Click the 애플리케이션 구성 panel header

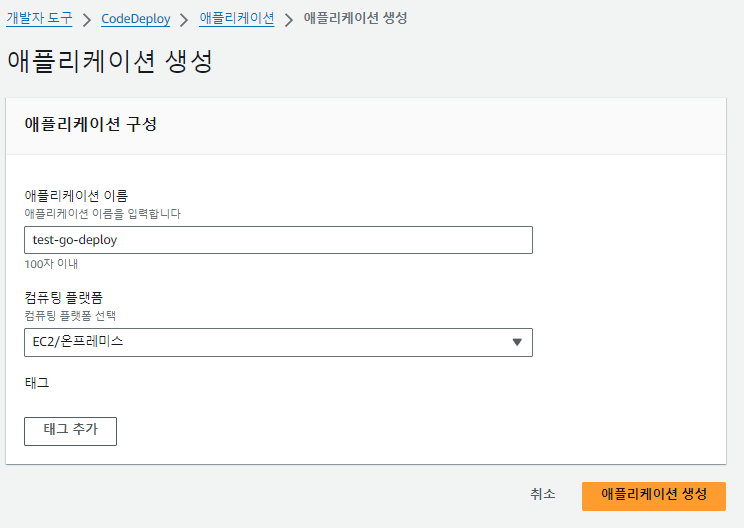[91, 125]
